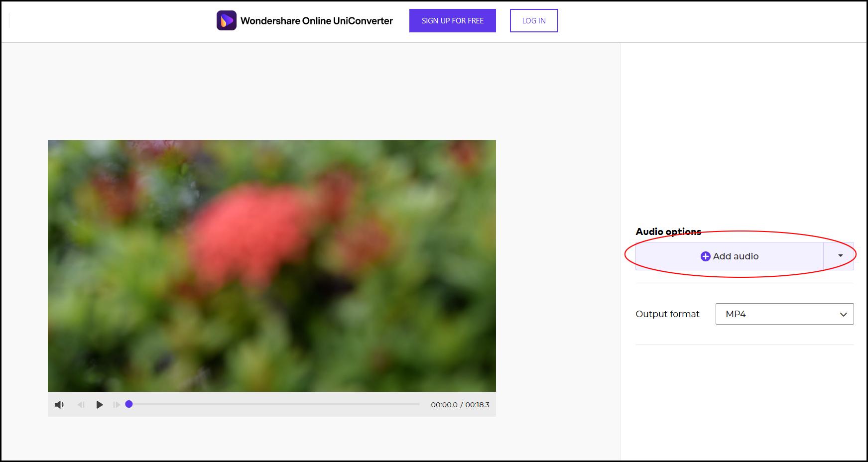Click the playback progress slider handle
Image resolution: width=868 pixels, height=462 pixels.
129,404
